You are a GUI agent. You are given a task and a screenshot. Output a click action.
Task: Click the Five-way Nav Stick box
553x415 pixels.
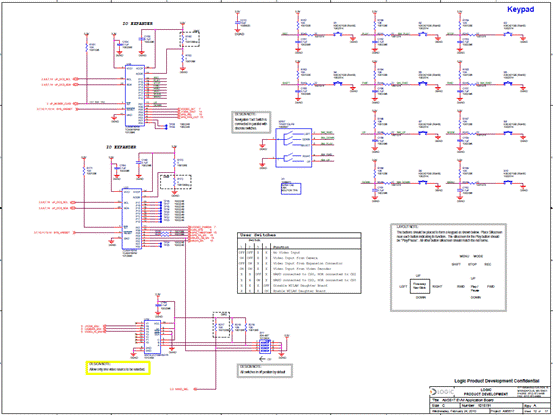pyautogui.click(x=420, y=286)
